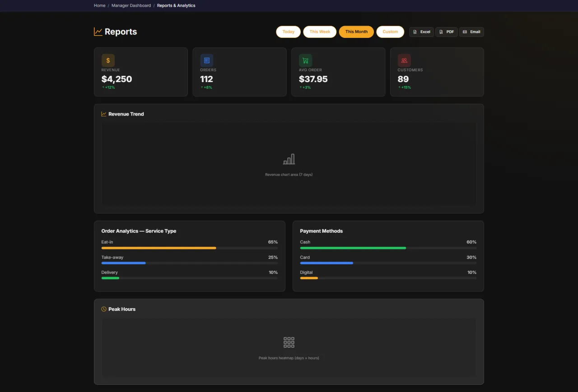Click the Delivery green progress bar
578x392 pixels.
[x=110, y=278]
